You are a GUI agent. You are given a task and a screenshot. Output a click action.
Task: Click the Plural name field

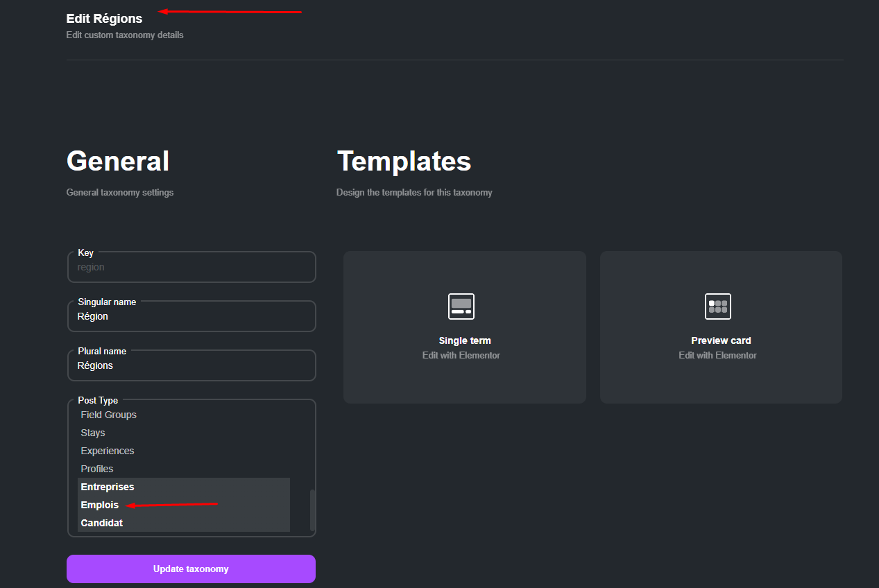tap(191, 365)
